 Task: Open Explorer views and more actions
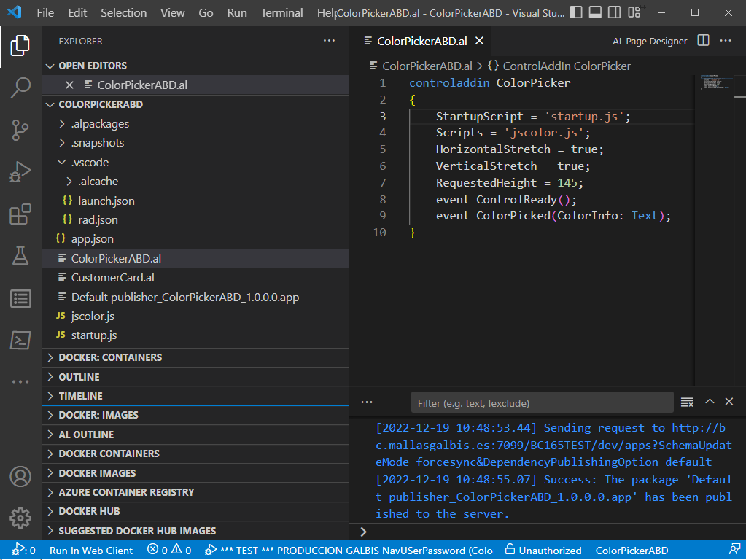coord(329,41)
